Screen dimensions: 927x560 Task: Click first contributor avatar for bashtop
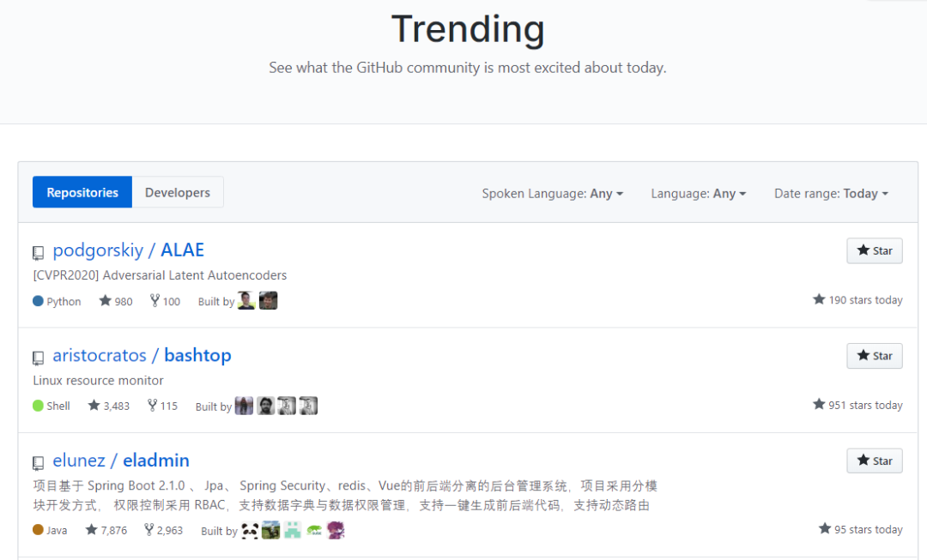click(244, 406)
